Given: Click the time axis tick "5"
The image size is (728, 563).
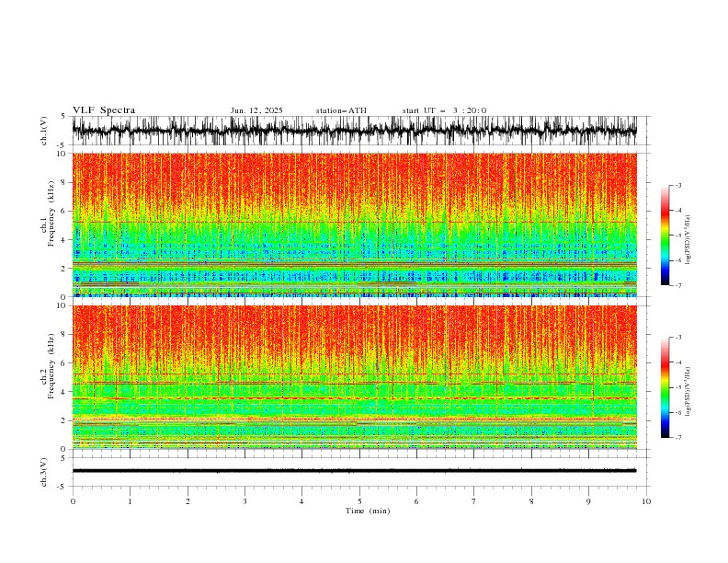Looking at the screenshot, I should [x=359, y=501].
